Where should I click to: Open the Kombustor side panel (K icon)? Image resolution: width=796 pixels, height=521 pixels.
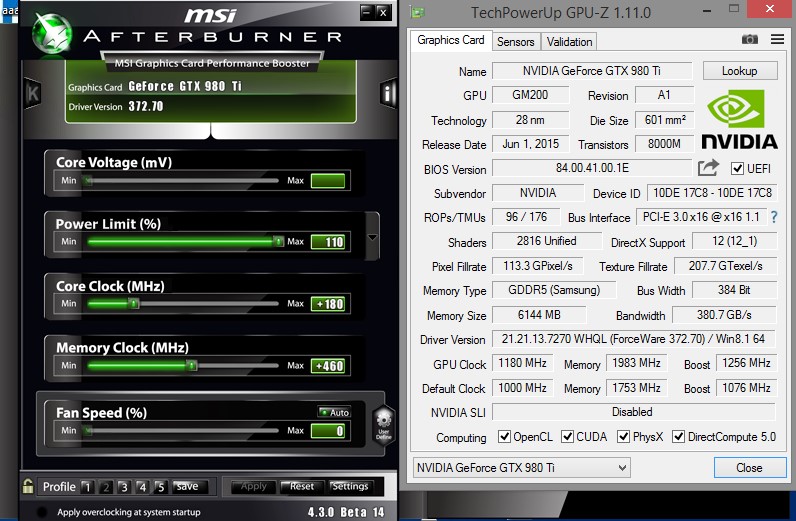pyautogui.click(x=32, y=93)
